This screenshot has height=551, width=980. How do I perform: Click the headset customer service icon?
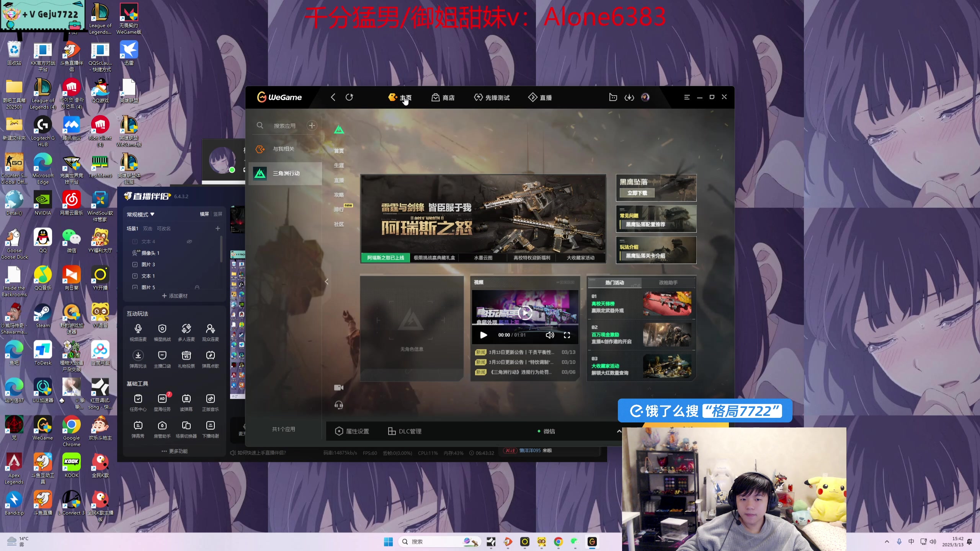(x=339, y=405)
